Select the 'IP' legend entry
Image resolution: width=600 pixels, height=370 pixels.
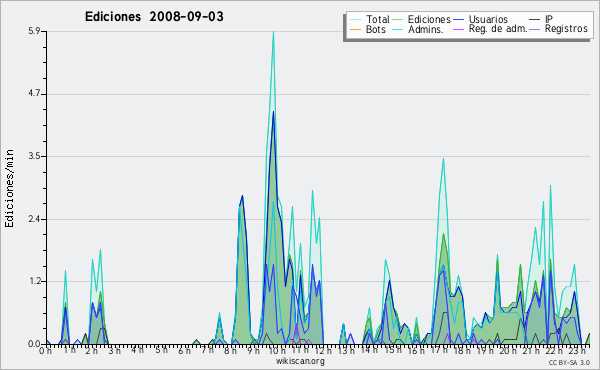tap(541, 19)
